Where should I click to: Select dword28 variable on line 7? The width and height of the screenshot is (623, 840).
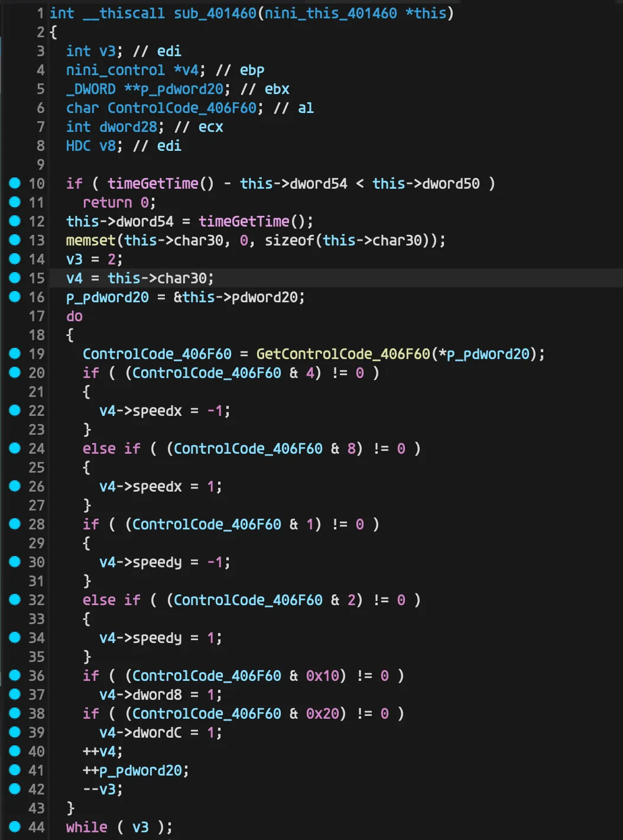128,127
